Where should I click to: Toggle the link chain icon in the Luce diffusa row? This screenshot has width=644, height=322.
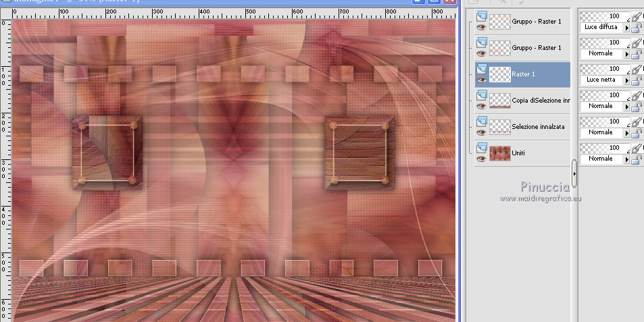[637, 18]
